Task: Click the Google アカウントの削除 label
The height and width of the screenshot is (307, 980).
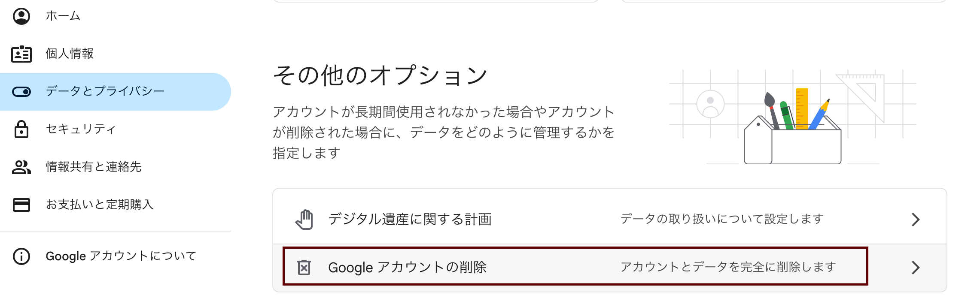Action: (407, 268)
